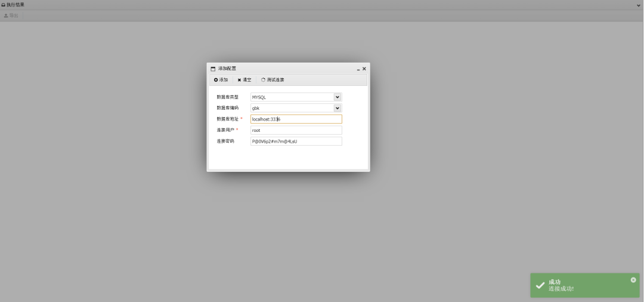Collapse the 执行结果 panel with the chevron

[639, 5]
